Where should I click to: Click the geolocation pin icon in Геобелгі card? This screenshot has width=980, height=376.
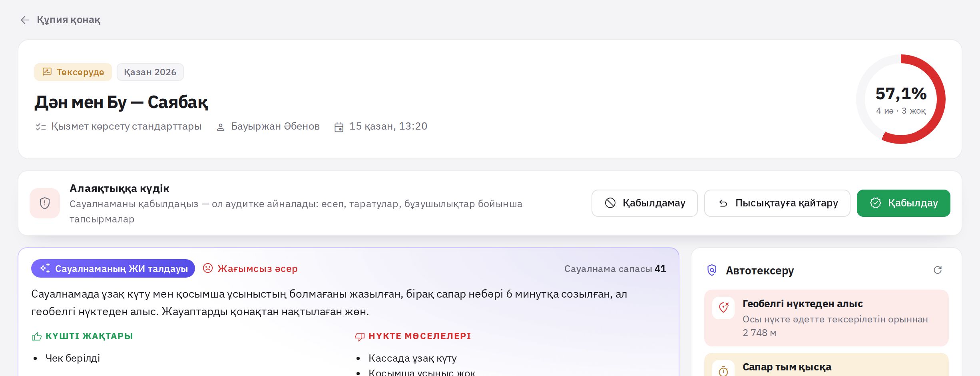coord(723,308)
